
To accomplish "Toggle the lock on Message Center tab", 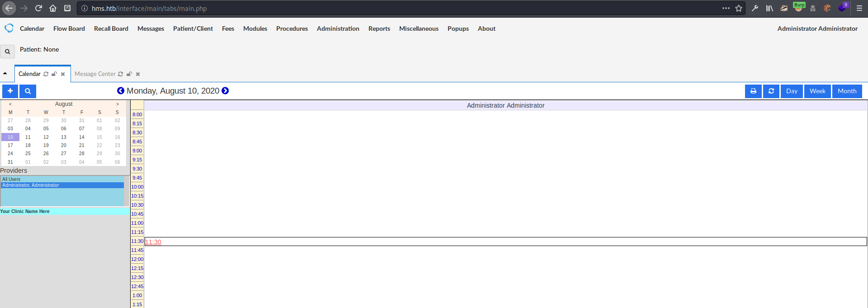I will pos(129,74).
